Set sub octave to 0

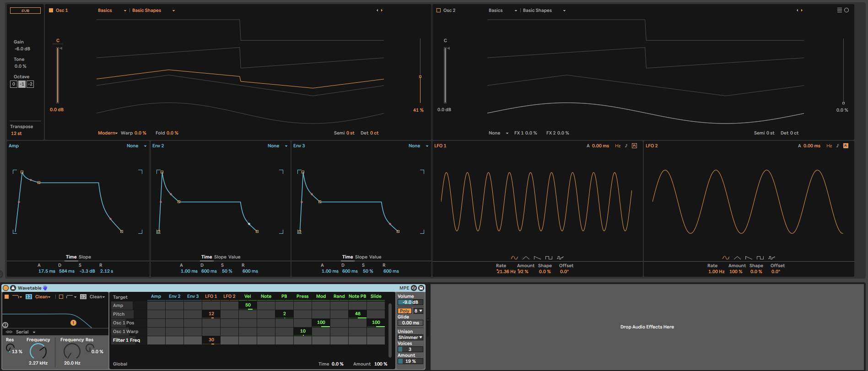point(14,84)
